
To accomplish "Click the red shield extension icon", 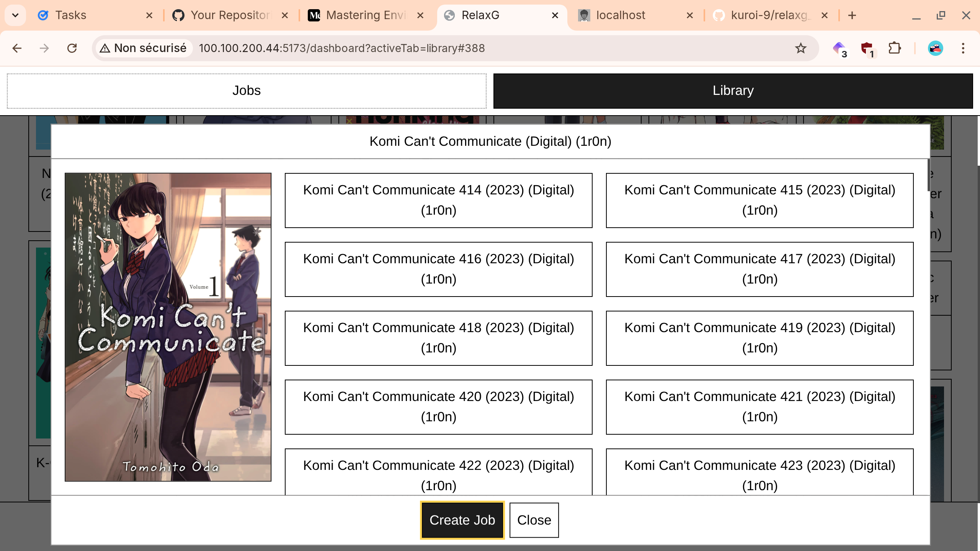I will [867, 48].
